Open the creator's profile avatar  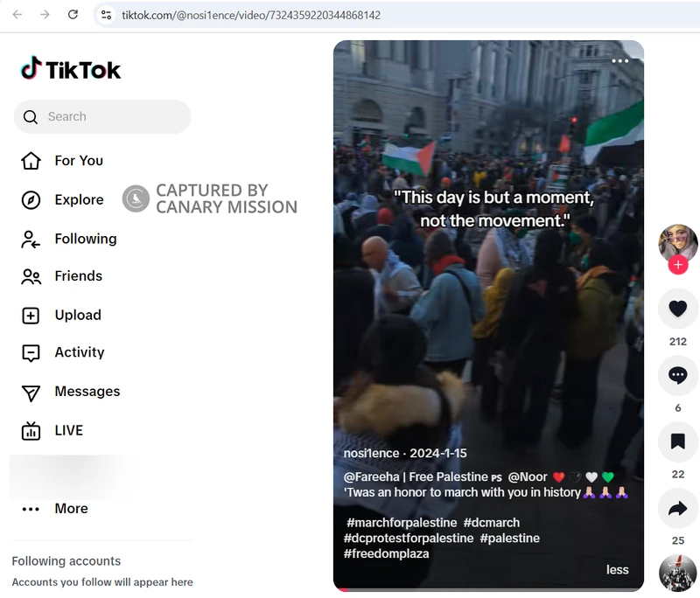coord(677,243)
